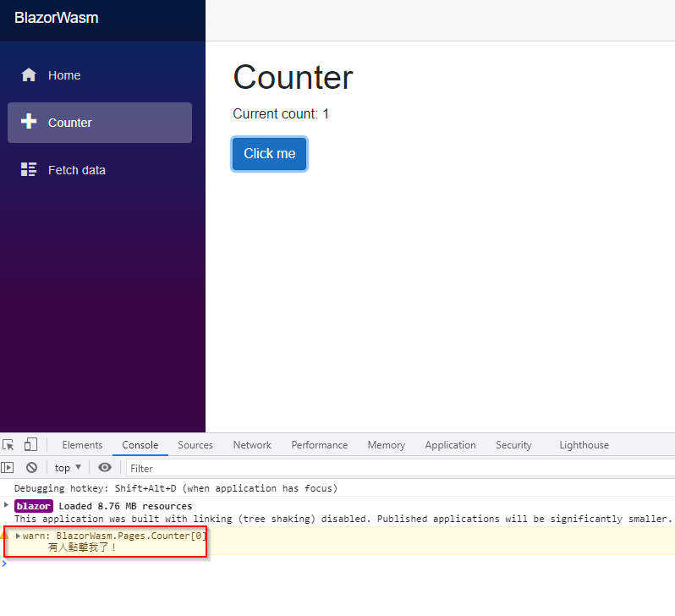Switch to the Elements tab
The height and width of the screenshot is (616, 675).
82,445
